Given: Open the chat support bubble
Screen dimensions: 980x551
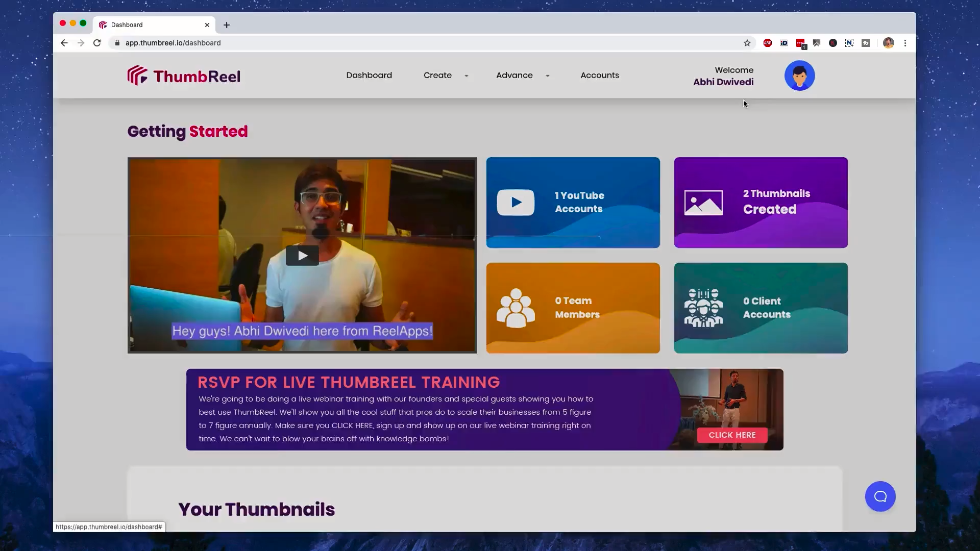Looking at the screenshot, I should [x=880, y=496].
